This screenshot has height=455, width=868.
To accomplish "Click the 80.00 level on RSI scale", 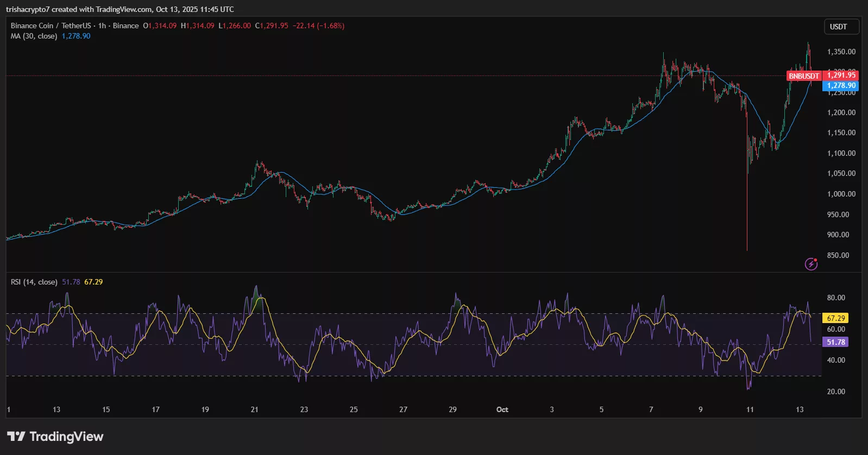I will point(836,298).
